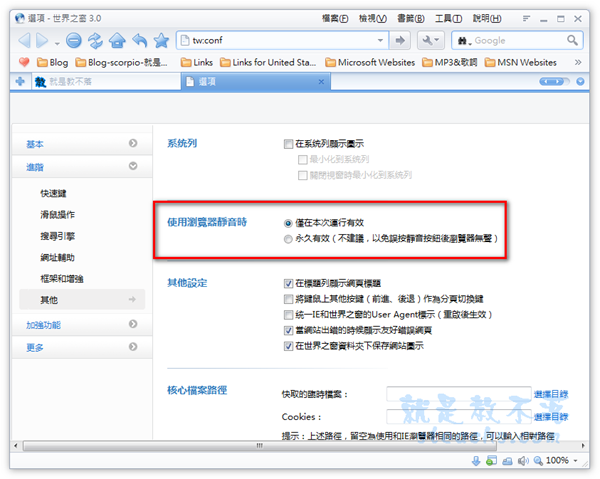Check the 統一IE和世界之窗的User Agent標示 option
The width and height of the screenshot is (600, 479).
(288, 315)
